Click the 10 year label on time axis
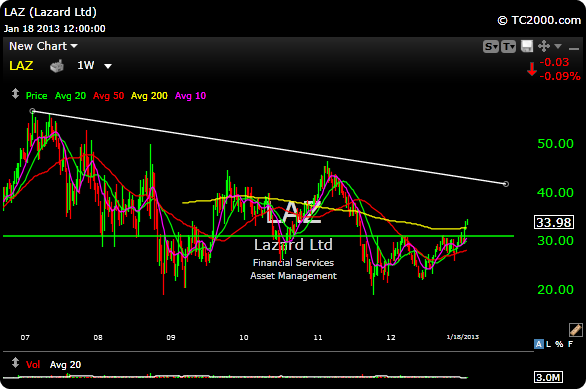This screenshot has width=586, height=389. (244, 337)
